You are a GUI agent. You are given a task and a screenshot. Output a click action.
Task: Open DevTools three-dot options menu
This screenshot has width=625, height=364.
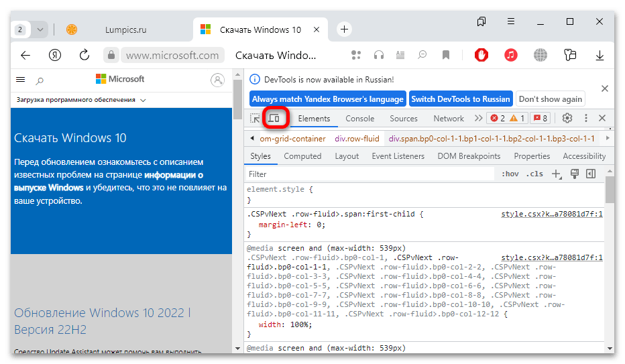click(585, 118)
